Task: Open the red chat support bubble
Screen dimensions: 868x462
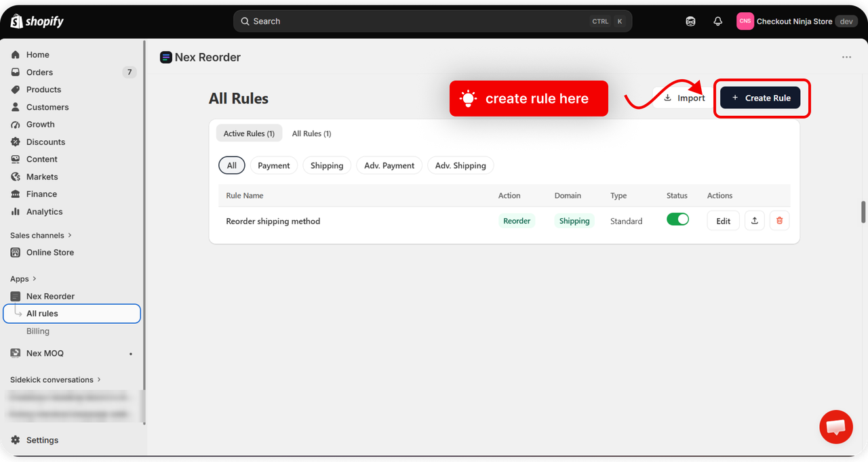Action: coord(836,427)
